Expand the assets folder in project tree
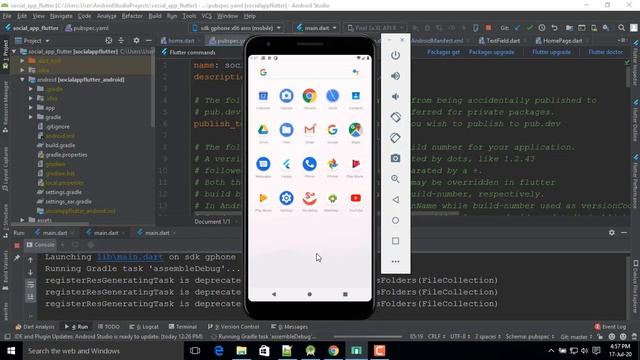 (22, 220)
